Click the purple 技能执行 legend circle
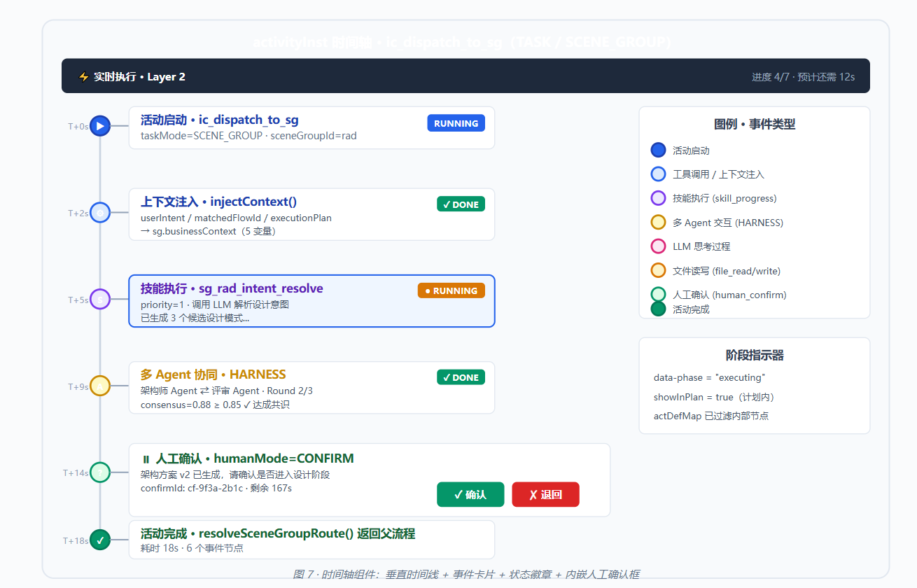The width and height of the screenshot is (917, 588). pyautogui.click(x=658, y=198)
